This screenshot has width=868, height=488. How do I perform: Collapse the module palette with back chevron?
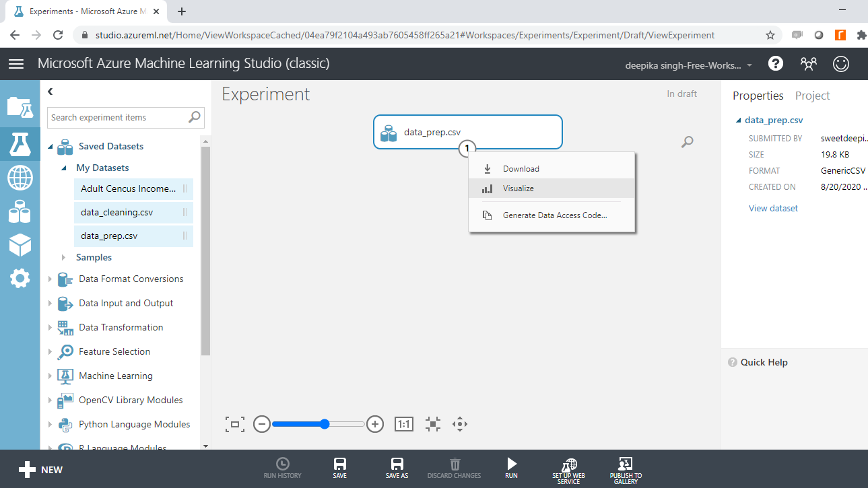click(50, 92)
